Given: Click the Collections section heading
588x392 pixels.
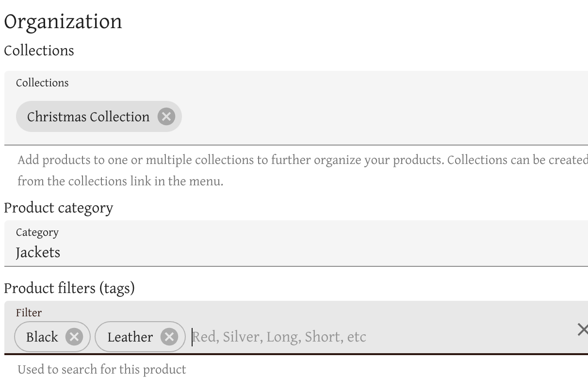Looking at the screenshot, I should 39,51.
